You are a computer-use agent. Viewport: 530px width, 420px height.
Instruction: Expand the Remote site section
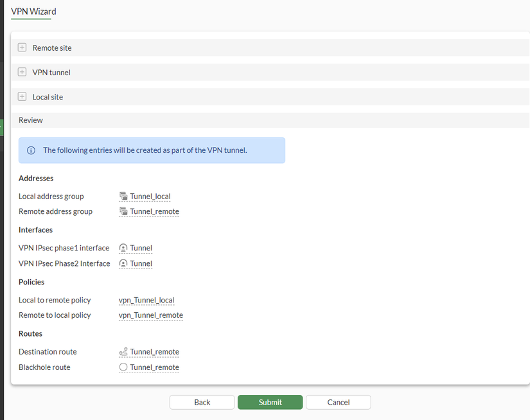(22, 48)
